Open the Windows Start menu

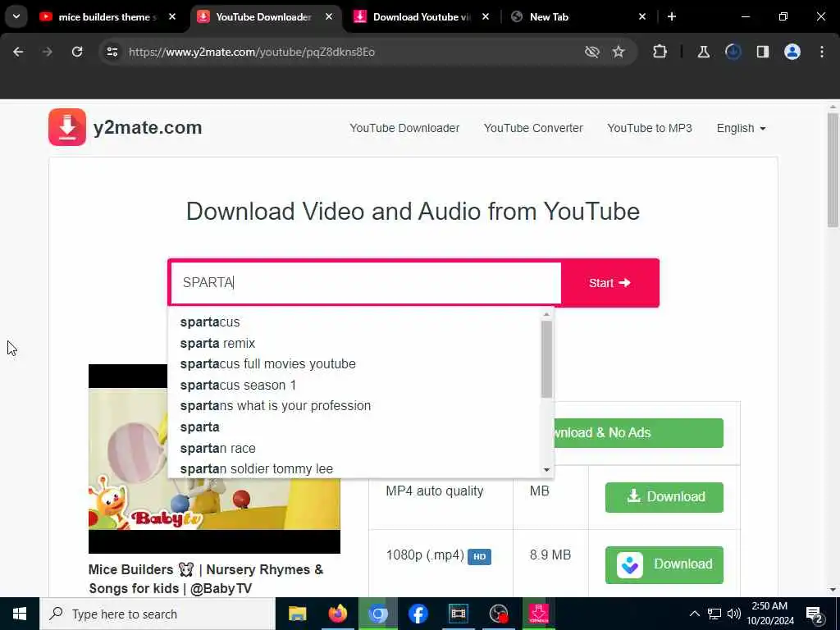(x=20, y=614)
